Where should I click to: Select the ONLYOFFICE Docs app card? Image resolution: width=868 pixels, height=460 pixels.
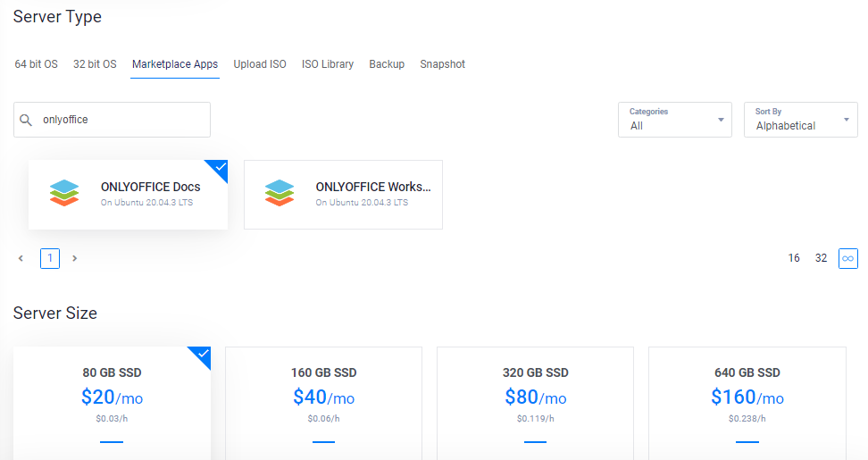(x=128, y=195)
